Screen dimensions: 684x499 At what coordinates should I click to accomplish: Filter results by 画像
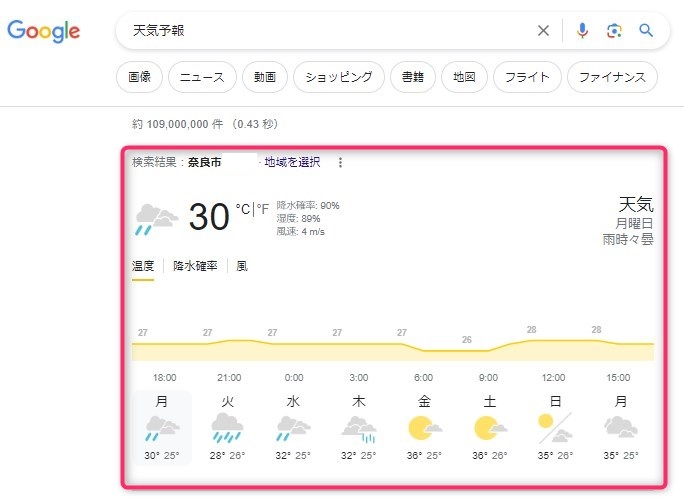pyautogui.click(x=139, y=77)
